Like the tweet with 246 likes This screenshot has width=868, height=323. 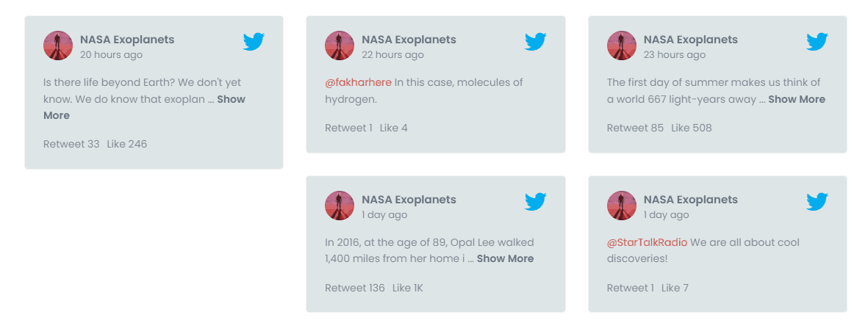coord(127,144)
